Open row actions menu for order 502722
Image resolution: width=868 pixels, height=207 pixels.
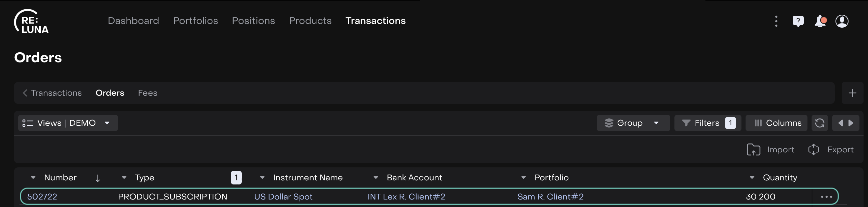point(826,197)
